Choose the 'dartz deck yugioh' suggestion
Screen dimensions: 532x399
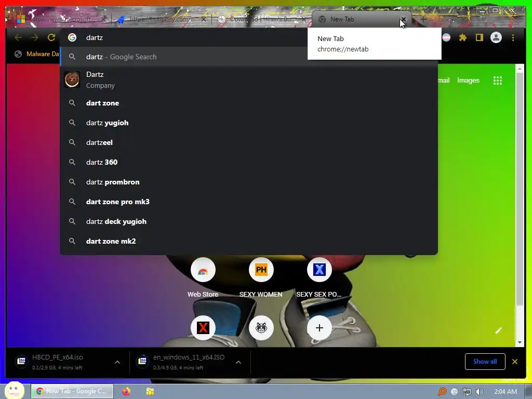[x=249, y=221]
